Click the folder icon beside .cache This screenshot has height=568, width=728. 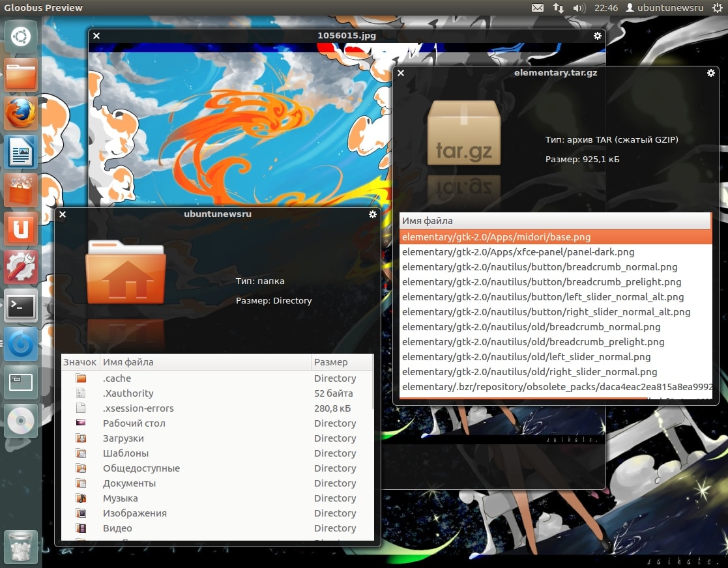pyautogui.click(x=81, y=378)
